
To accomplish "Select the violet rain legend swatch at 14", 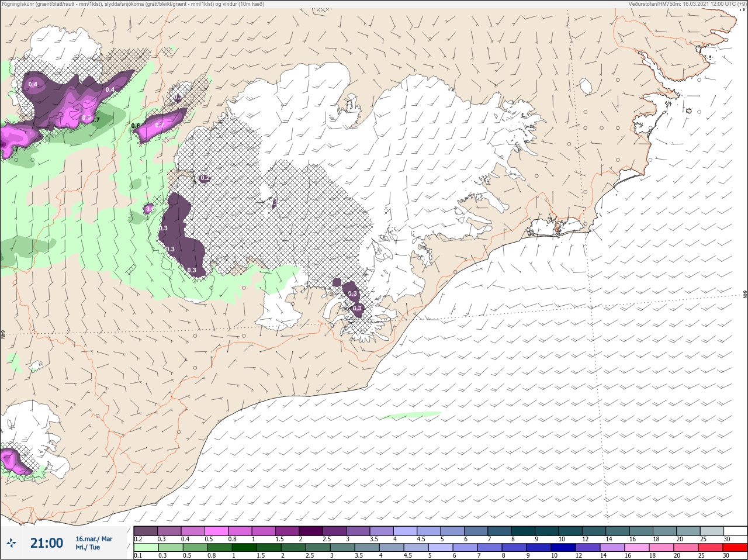I will point(612,548).
